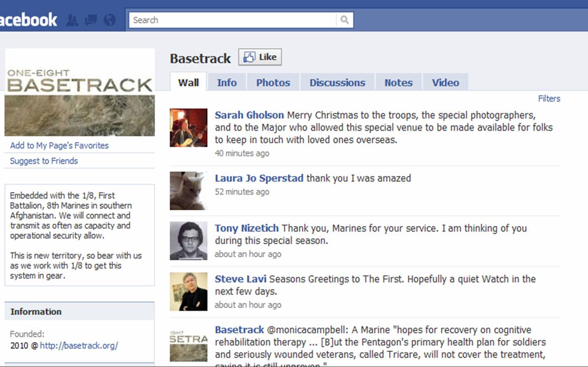Expand the Filters option
Screen dimensions: 588x367
549,98
